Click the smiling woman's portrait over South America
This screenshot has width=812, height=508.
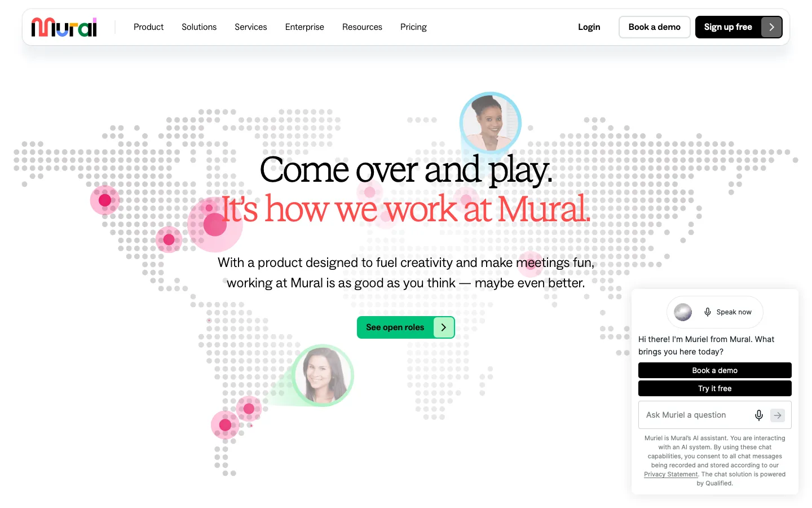click(x=323, y=375)
